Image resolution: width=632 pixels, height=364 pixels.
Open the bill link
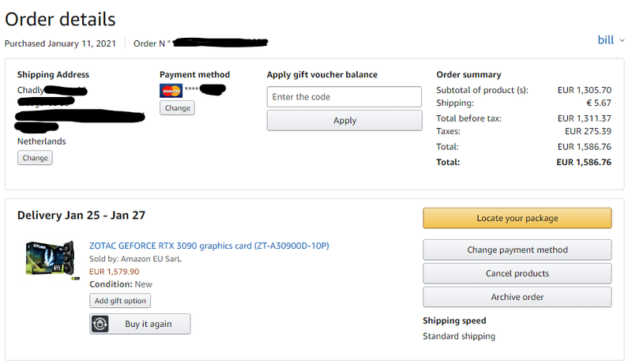(605, 39)
